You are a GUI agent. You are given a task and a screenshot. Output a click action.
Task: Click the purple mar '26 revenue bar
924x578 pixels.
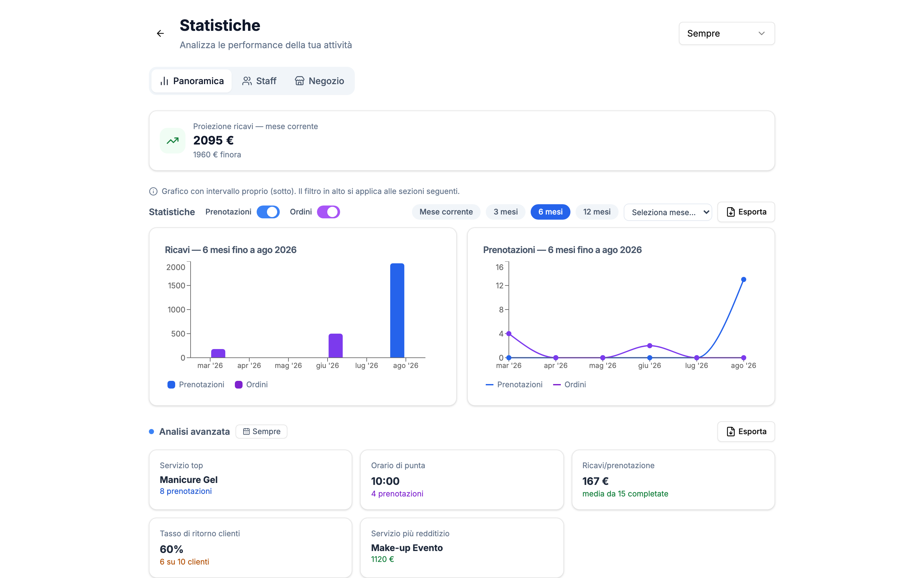[x=218, y=353]
